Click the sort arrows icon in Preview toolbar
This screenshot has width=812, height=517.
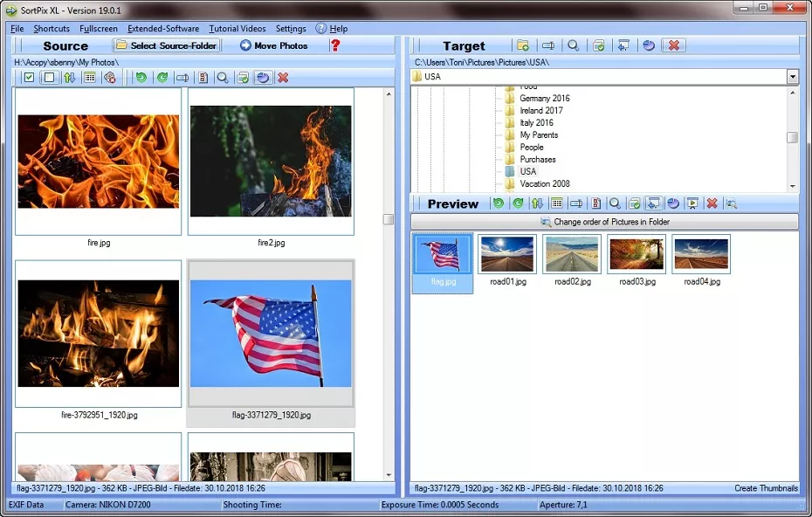(x=537, y=203)
